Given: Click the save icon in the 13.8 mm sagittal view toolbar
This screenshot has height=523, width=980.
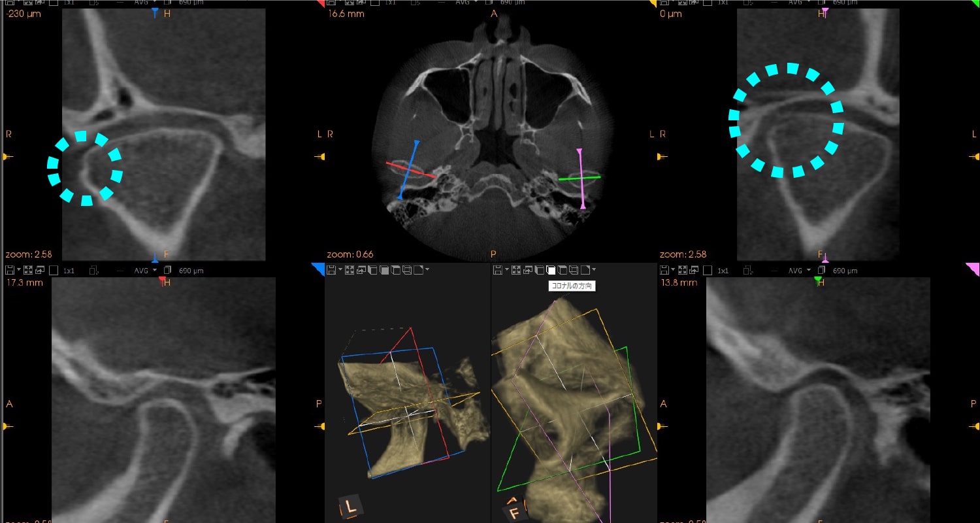Looking at the screenshot, I should pyautogui.click(x=664, y=271).
